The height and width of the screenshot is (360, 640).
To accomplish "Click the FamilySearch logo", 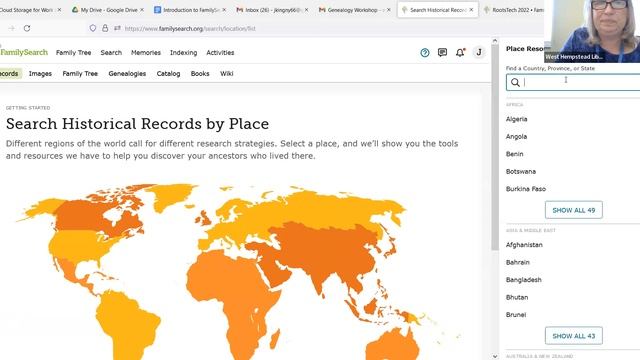I will pyautogui.click(x=24, y=52).
